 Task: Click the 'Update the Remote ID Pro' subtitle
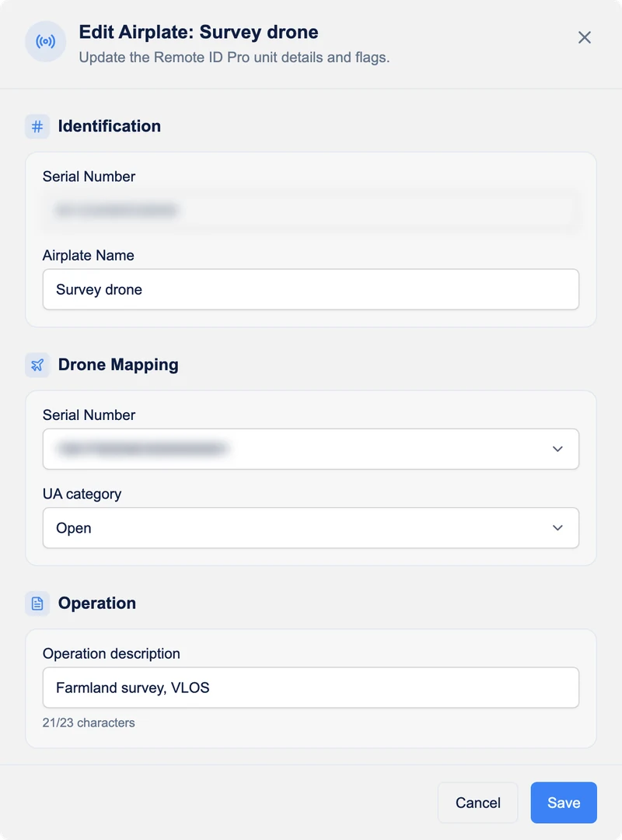click(x=234, y=58)
